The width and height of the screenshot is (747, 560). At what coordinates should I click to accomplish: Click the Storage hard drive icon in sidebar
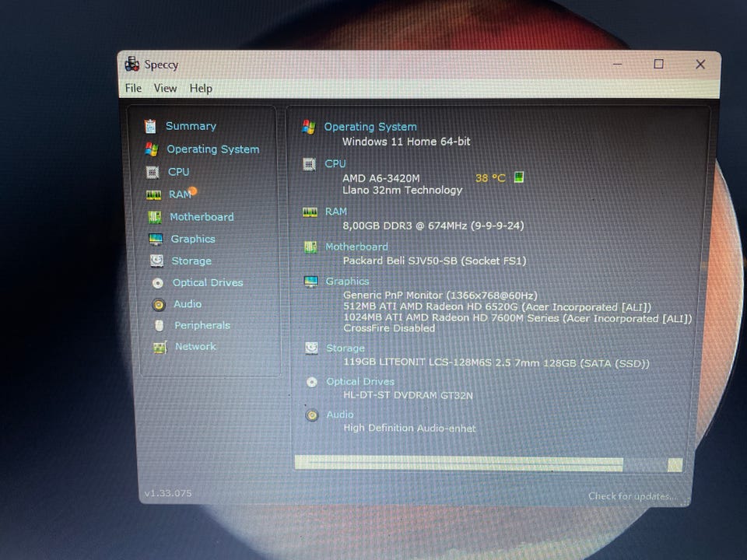pos(156,261)
